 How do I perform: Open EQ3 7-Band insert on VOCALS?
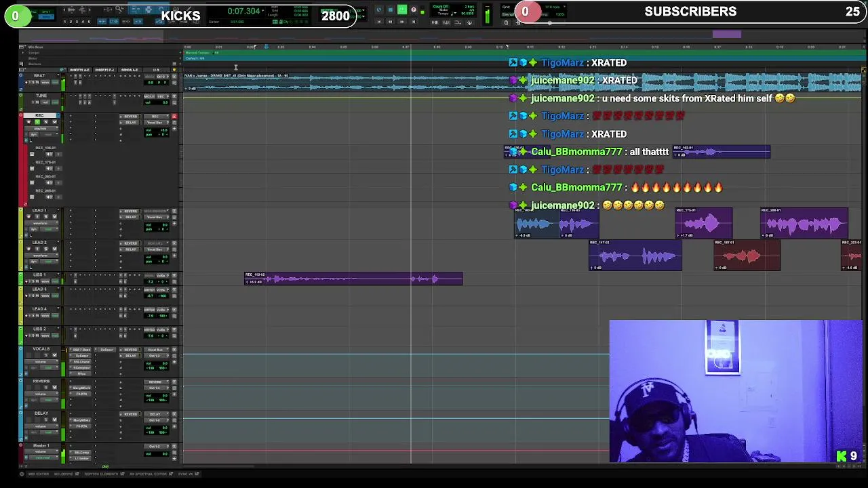click(x=81, y=350)
